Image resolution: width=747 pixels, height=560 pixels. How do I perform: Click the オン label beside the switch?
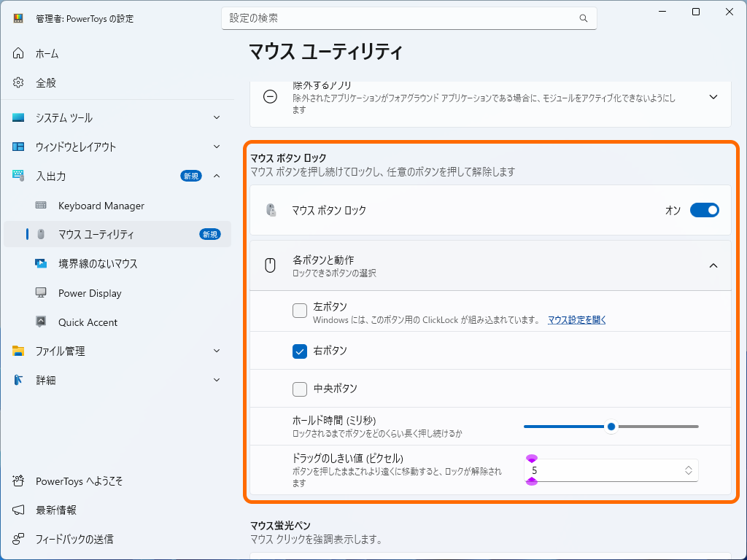pos(673,211)
